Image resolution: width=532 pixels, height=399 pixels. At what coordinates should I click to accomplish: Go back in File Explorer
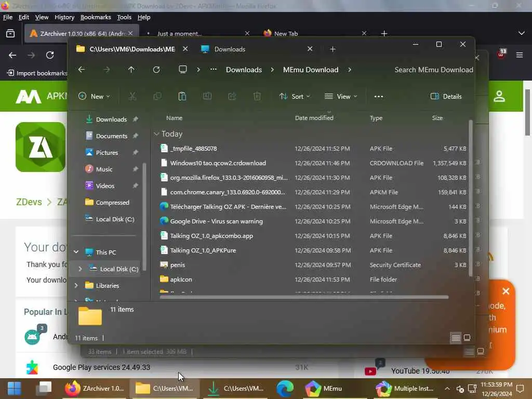coord(82,70)
